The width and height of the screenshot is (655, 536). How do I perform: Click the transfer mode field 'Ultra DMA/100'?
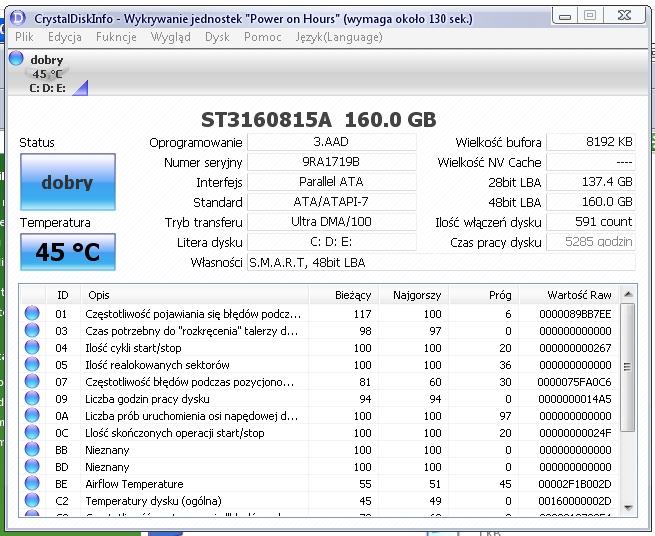(332, 222)
